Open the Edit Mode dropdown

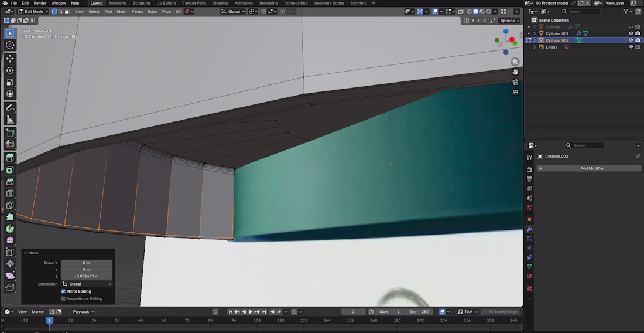point(32,12)
